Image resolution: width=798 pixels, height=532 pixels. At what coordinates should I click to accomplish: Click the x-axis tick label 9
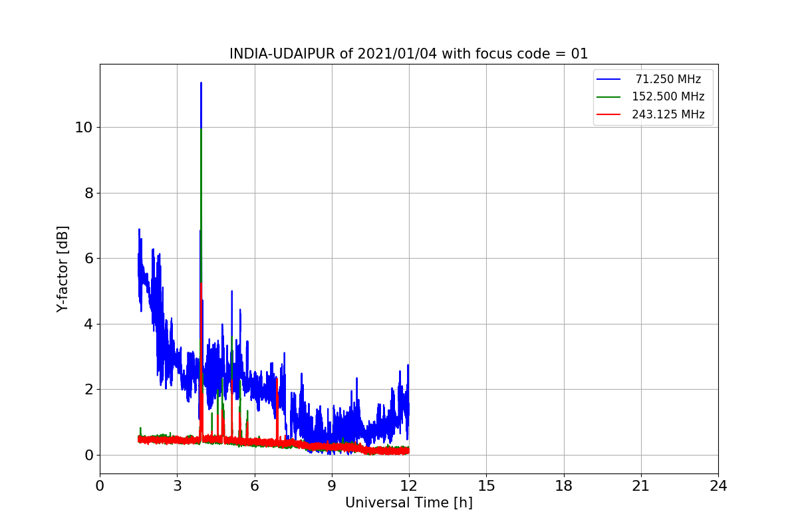pyautogui.click(x=332, y=486)
